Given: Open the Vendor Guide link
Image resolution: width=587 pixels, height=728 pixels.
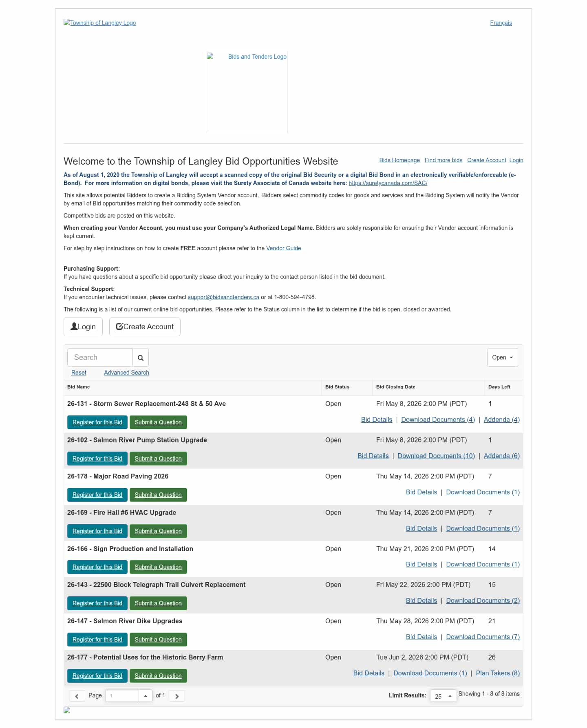Looking at the screenshot, I should tap(284, 248).
